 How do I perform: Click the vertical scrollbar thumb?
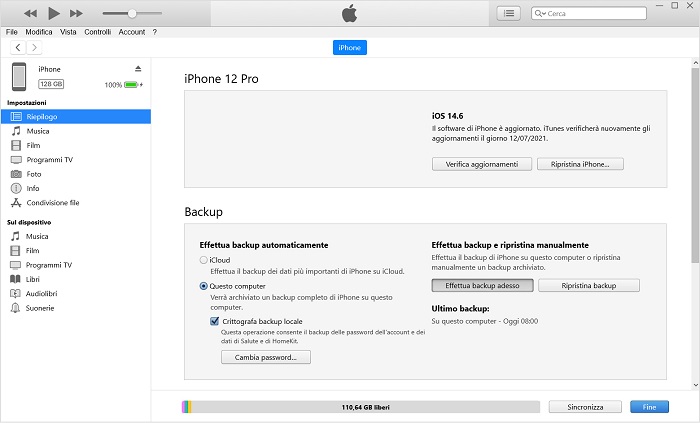click(x=695, y=165)
